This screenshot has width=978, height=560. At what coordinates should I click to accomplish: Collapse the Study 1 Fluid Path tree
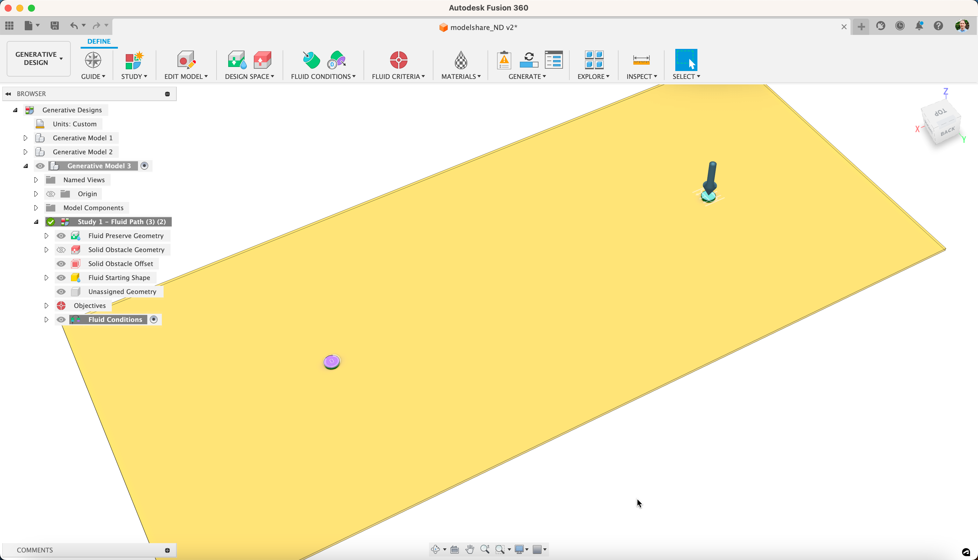point(36,221)
